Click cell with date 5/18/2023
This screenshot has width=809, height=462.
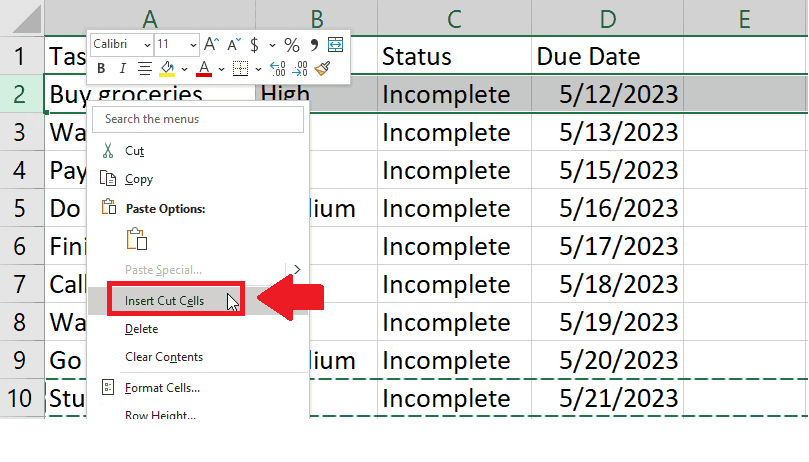(607, 284)
